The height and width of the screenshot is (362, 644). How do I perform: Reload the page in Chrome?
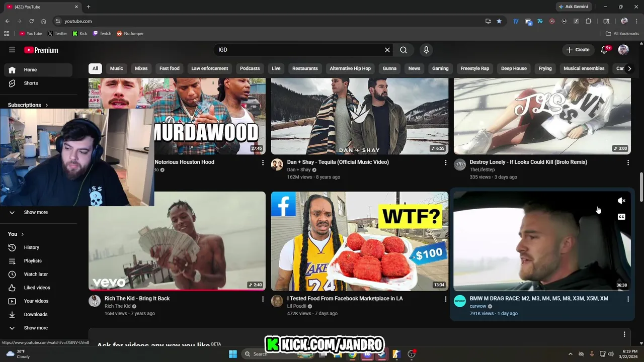[x=31, y=21]
